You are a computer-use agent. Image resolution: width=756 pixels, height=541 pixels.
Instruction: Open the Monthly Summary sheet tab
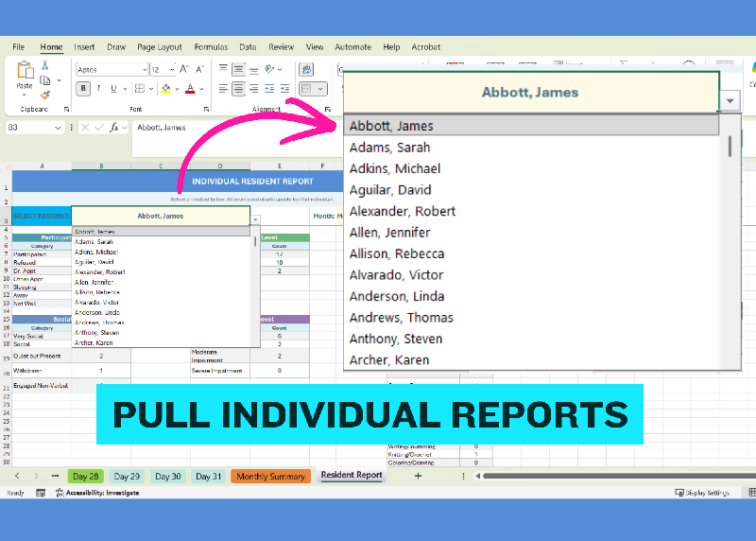tap(270, 477)
